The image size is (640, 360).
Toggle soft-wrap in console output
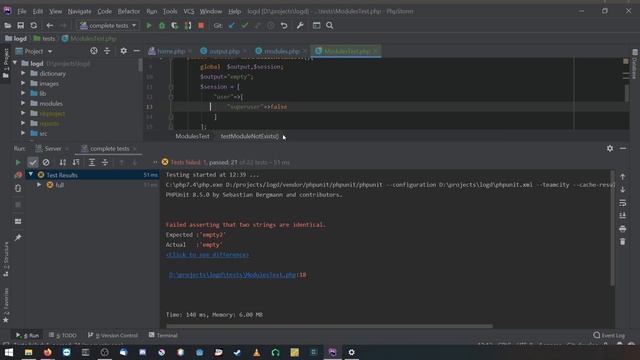622,203
